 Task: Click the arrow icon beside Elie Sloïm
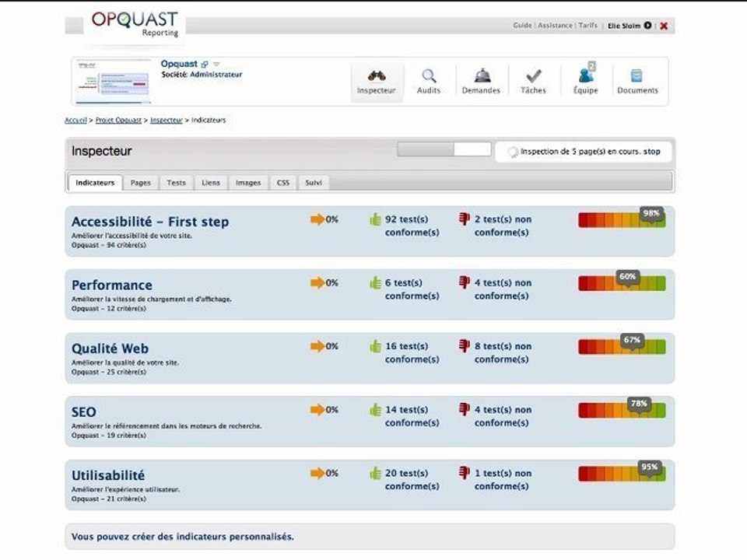coord(647,25)
